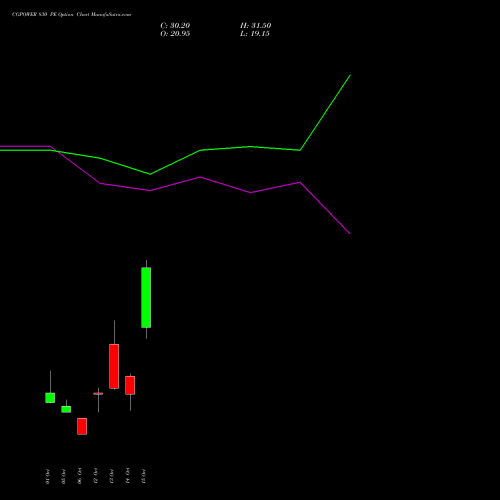Click the large red candlestick with long upper wick
The width and height of the screenshot is (500, 500).
coord(114,366)
